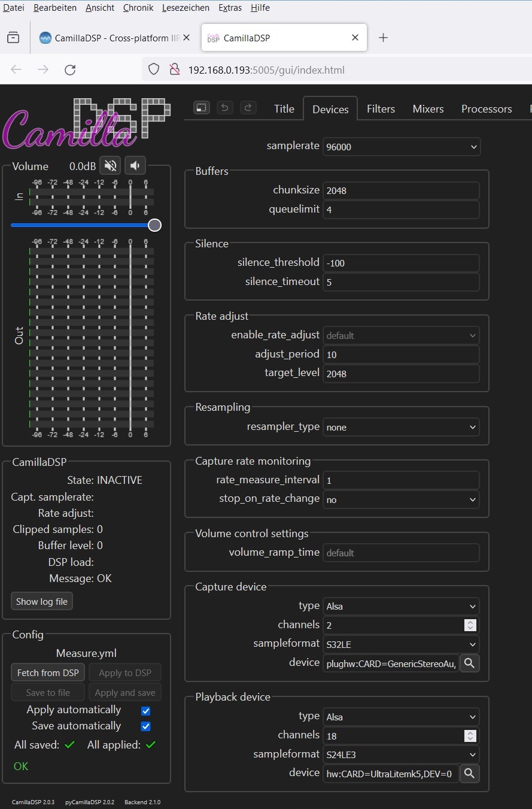Go forward with the browser forward arrow

(x=43, y=70)
